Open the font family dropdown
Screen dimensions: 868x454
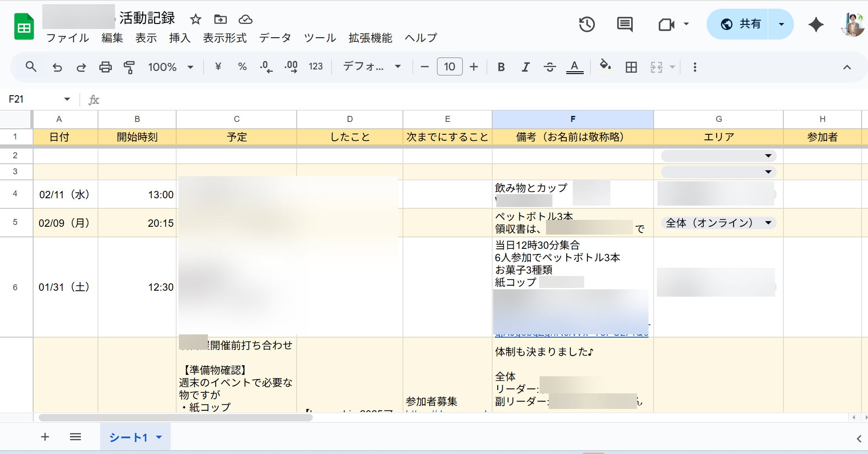[x=372, y=67]
